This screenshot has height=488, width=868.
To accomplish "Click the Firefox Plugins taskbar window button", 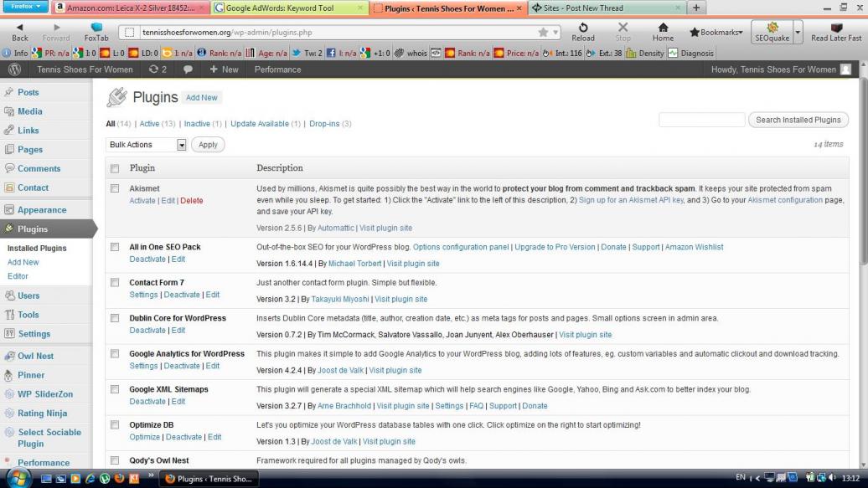I will [209, 479].
